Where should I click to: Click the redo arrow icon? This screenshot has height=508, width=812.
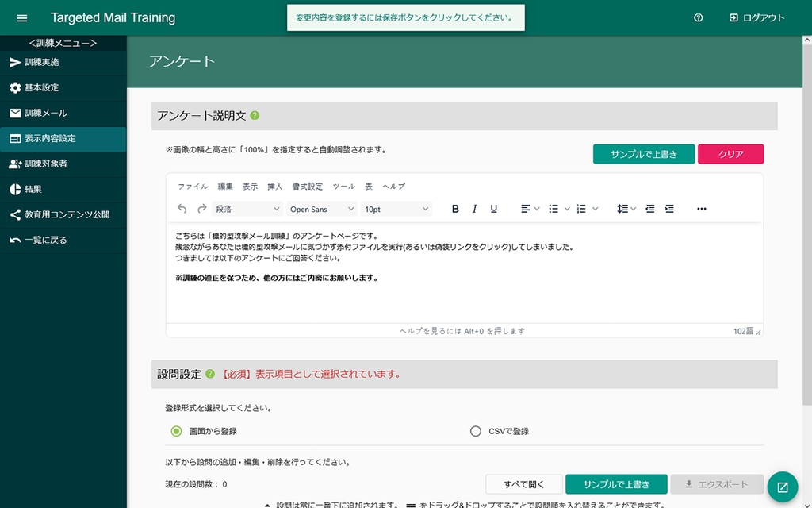pos(202,209)
